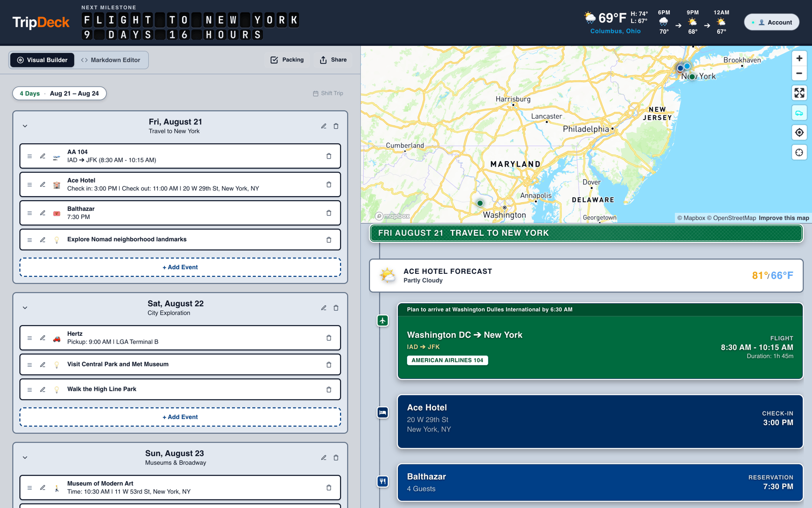Open the Washington DC to New York flight card
This screenshot has width=812, height=508.
(x=600, y=341)
